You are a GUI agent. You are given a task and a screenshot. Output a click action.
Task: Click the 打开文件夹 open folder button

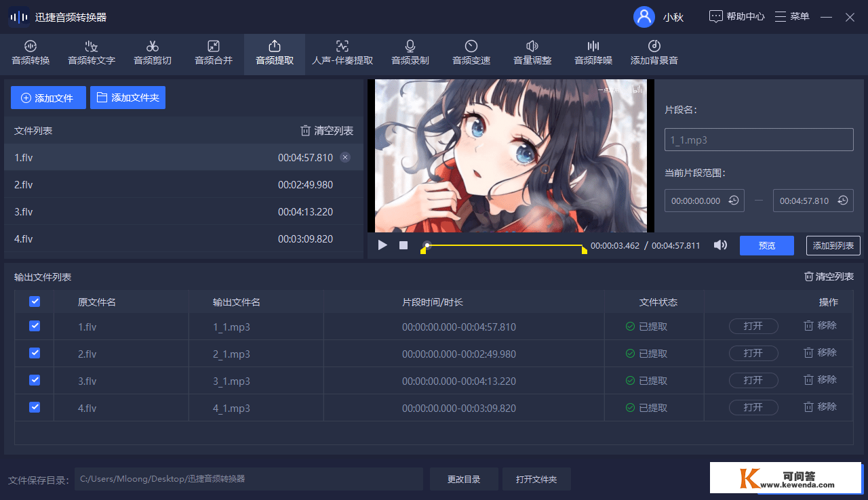tap(536, 479)
